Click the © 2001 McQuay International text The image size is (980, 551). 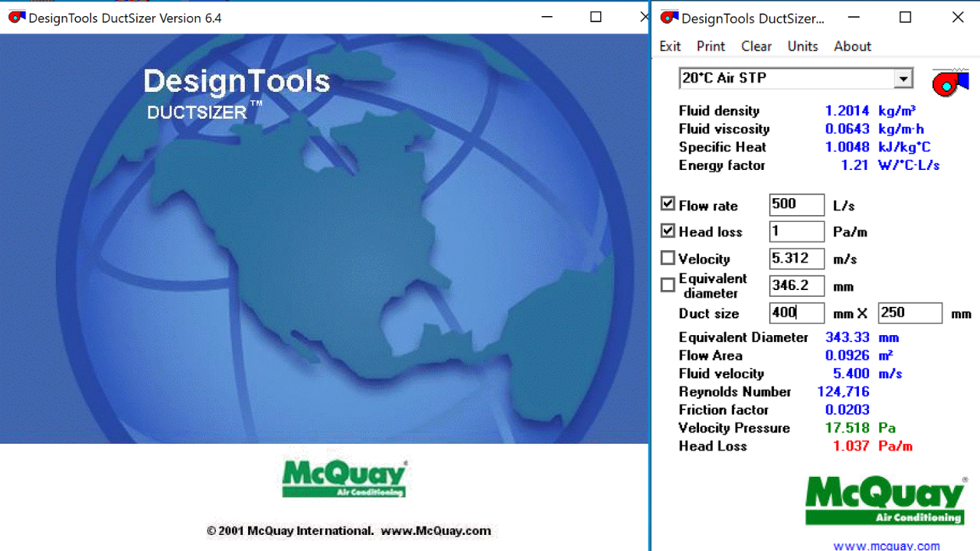(290, 530)
